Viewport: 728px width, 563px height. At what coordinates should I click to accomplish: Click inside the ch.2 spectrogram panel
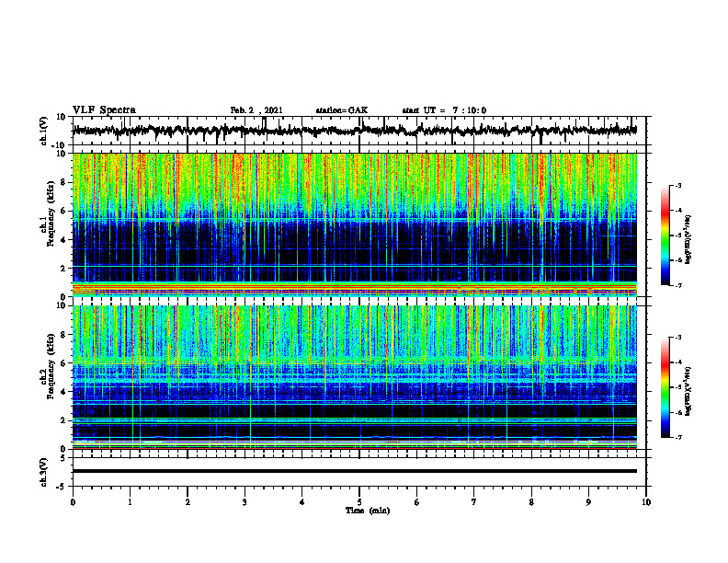click(x=354, y=377)
